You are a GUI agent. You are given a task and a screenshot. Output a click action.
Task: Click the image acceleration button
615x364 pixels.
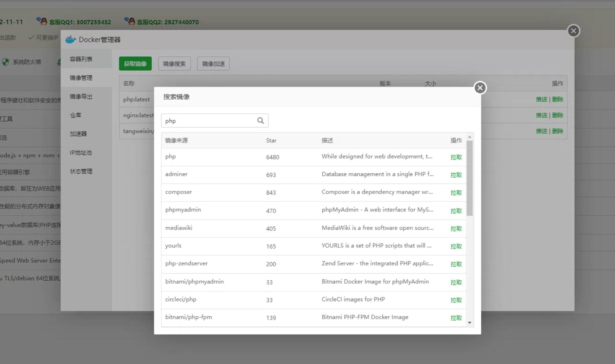pyautogui.click(x=213, y=63)
